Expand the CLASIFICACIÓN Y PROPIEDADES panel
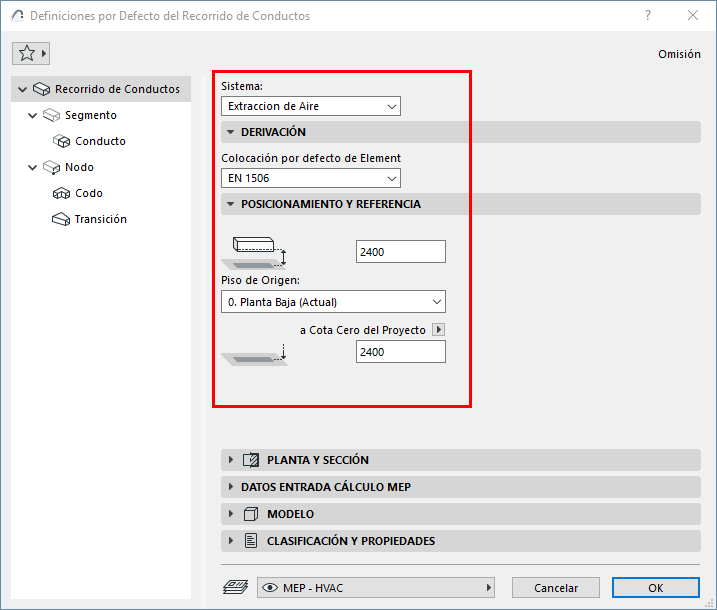 [231, 540]
